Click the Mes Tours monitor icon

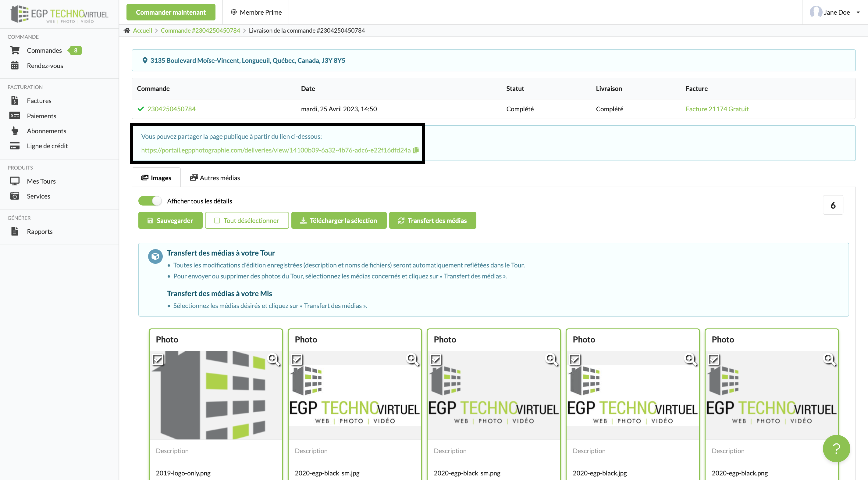pos(15,181)
